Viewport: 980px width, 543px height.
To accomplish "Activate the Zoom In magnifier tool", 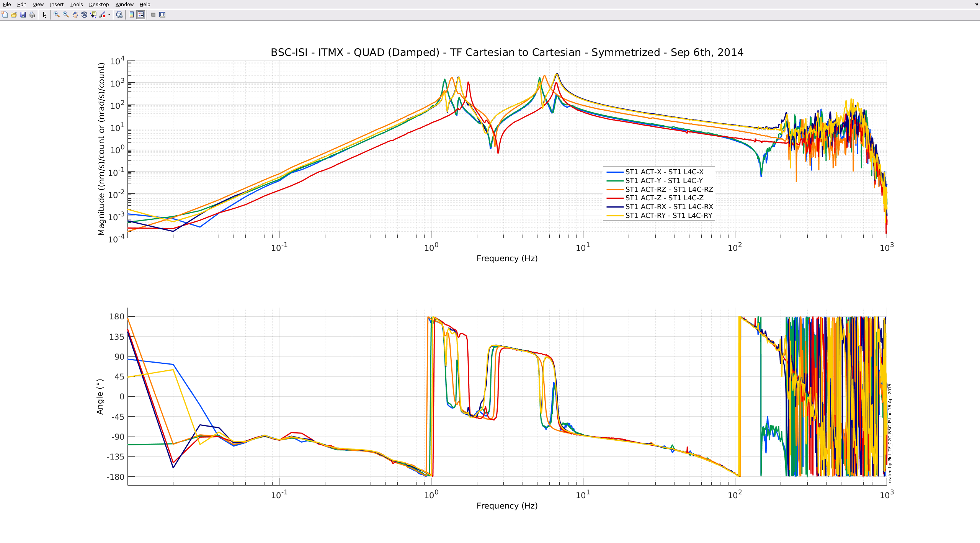I will [57, 15].
